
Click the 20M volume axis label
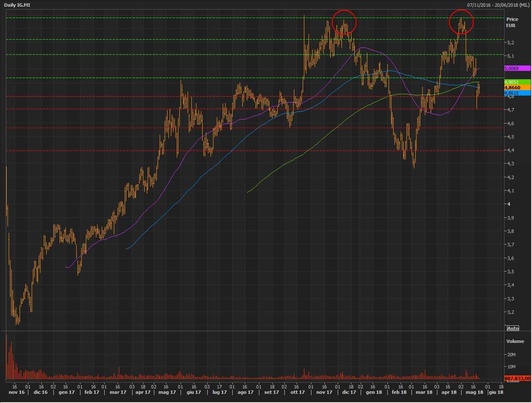(511, 355)
